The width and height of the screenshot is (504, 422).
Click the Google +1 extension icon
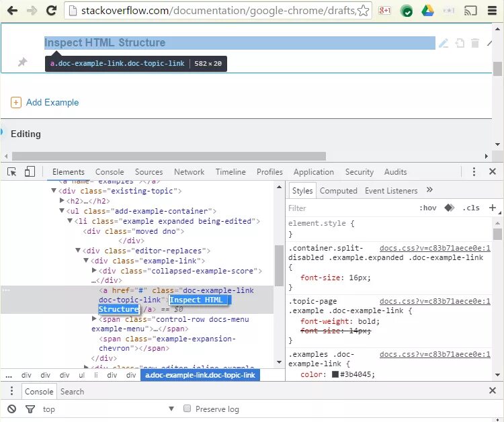tap(385, 11)
